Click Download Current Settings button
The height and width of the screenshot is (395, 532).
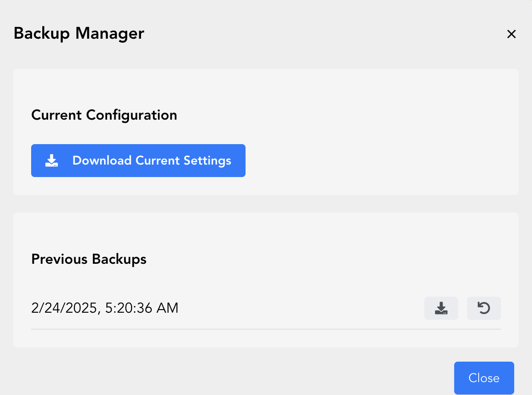[x=138, y=161]
